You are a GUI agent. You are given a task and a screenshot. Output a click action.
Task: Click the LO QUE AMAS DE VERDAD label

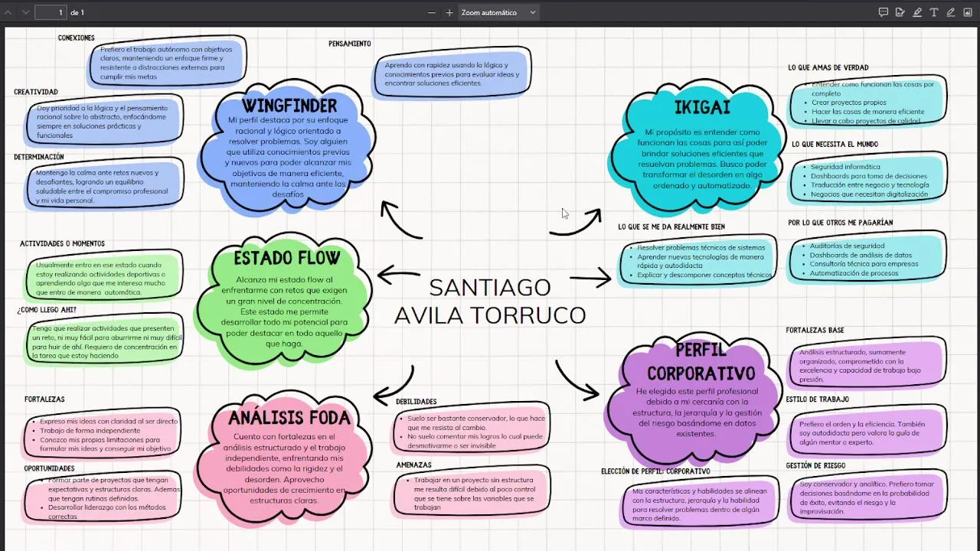(828, 67)
